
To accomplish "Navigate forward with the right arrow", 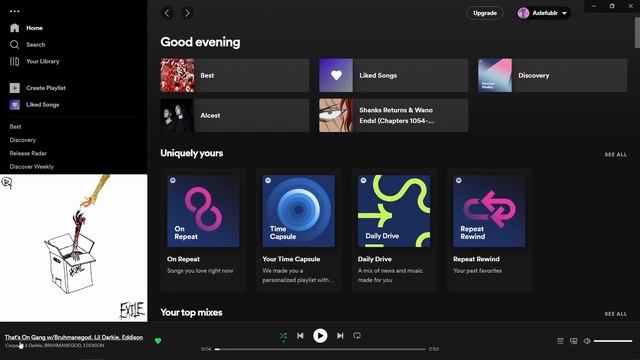I will point(187,13).
